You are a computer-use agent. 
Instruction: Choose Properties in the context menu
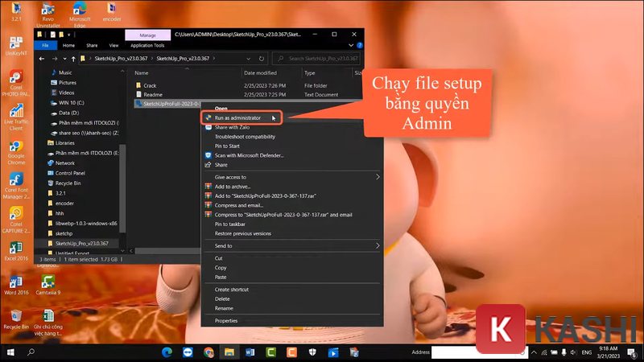[226, 320]
